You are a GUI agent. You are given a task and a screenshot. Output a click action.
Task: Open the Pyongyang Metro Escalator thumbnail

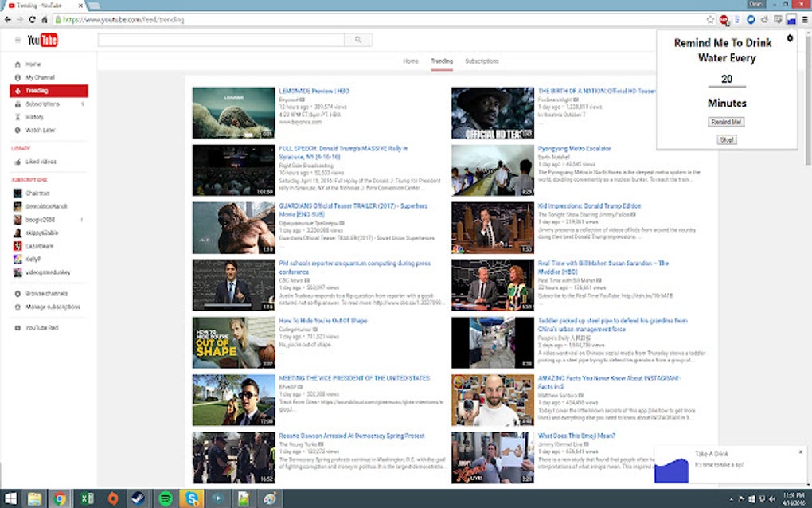(x=492, y=169)
